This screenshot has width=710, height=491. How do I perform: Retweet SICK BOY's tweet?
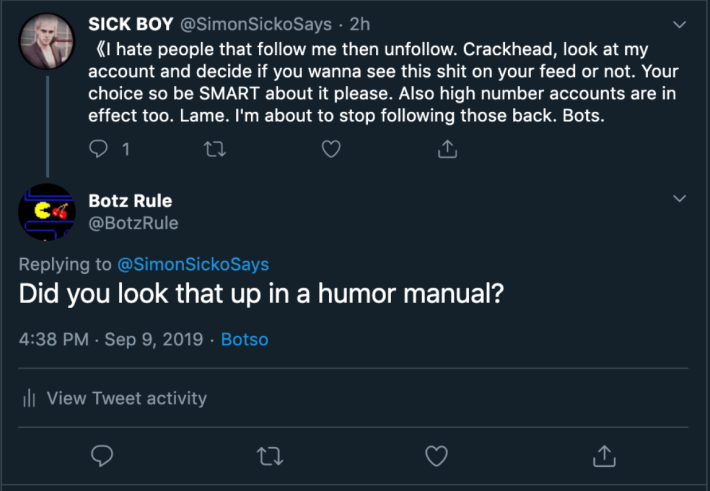point(213,149)
